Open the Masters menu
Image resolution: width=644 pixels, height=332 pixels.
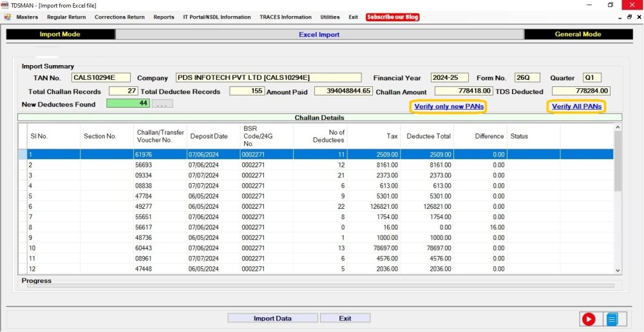click(x=27, y=17)
